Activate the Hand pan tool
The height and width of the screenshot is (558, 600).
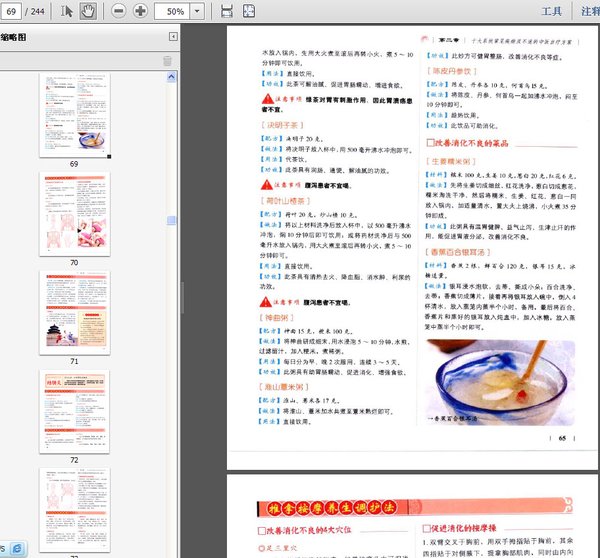point(88,11)
